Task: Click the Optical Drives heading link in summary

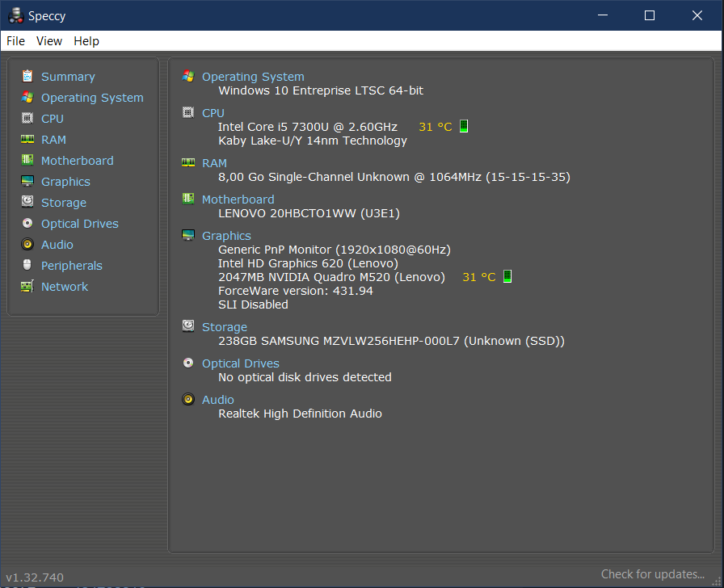Action: pyautogui.click(x=241, y=363)
